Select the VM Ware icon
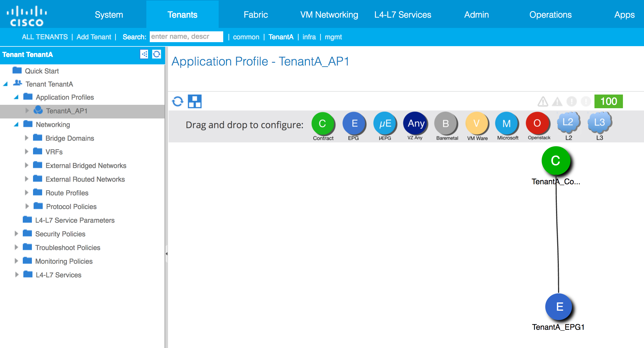The height and width of the screenshot is (348, 644). click(x=477, y=124)
